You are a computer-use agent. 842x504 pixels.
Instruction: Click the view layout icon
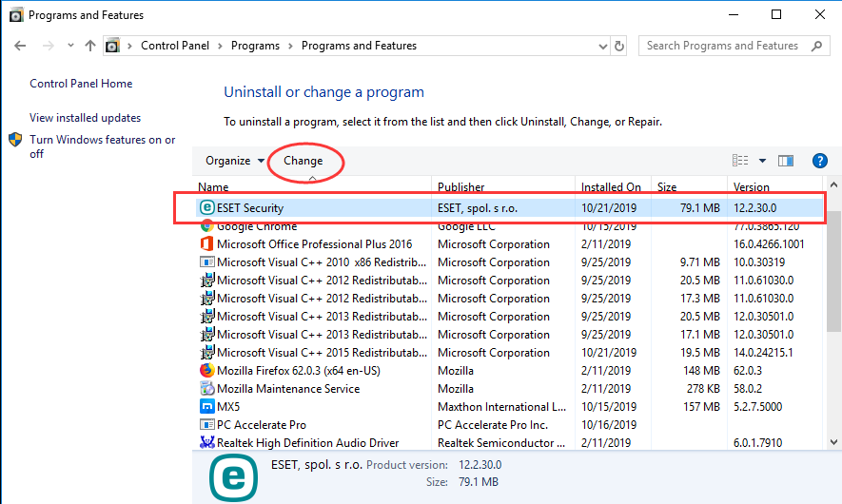(740, 160)
